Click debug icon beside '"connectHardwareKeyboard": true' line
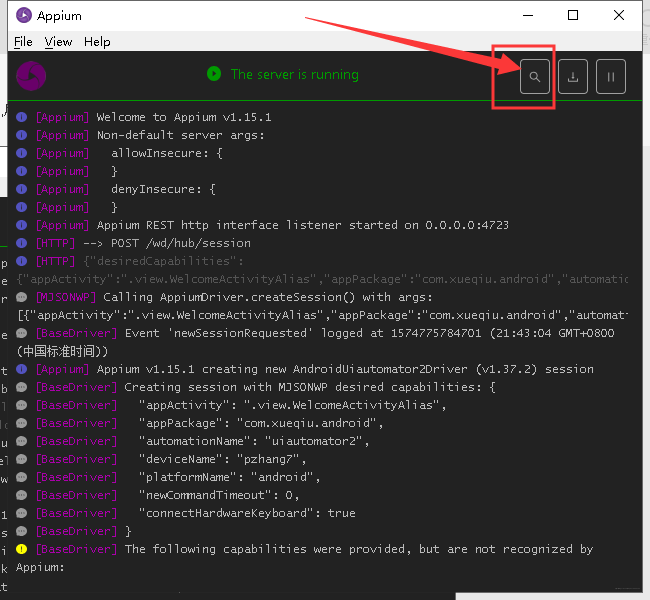Viewport: 650px width, 600px height. (22, 513)
